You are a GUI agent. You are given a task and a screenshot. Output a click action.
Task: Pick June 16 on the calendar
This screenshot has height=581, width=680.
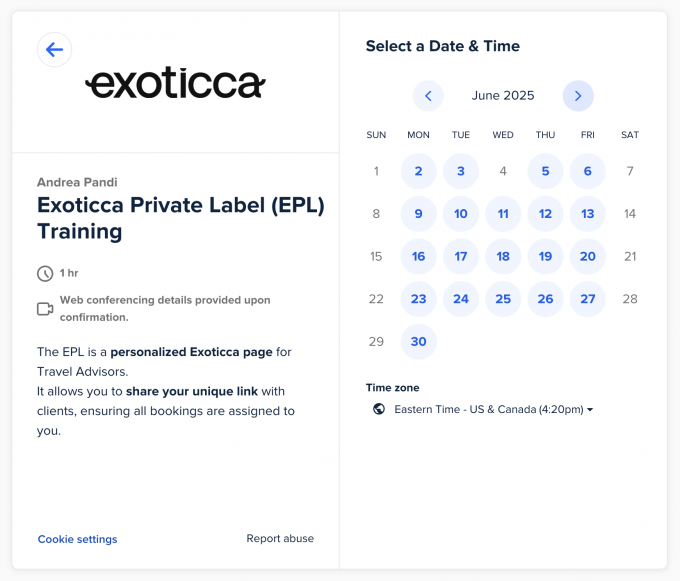pyautogui.click(x=418, y=256)
